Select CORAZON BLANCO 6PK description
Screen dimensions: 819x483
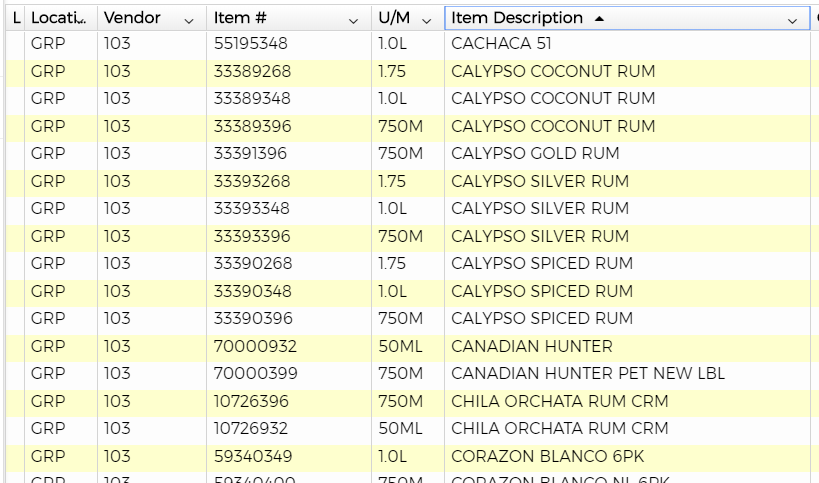pyautogui.click(x=547, y=455)
